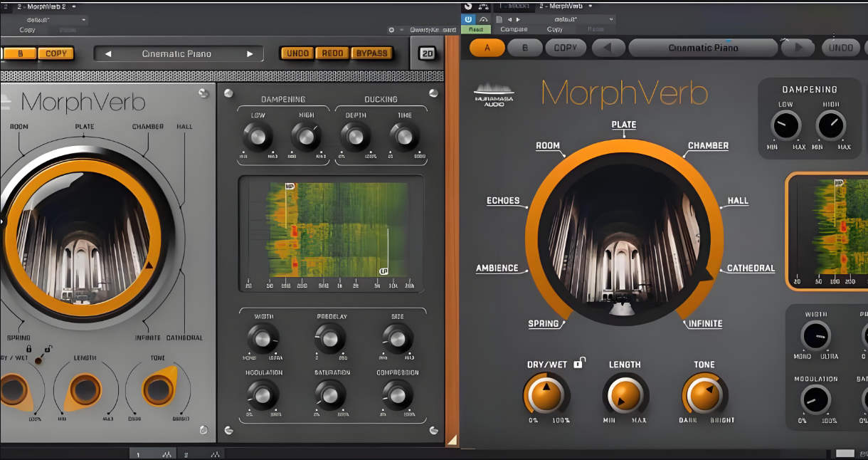Select the CATHEDRAL algorithm in right window
The width and height of the screenshot is (868, 460).
click(751, 268)
